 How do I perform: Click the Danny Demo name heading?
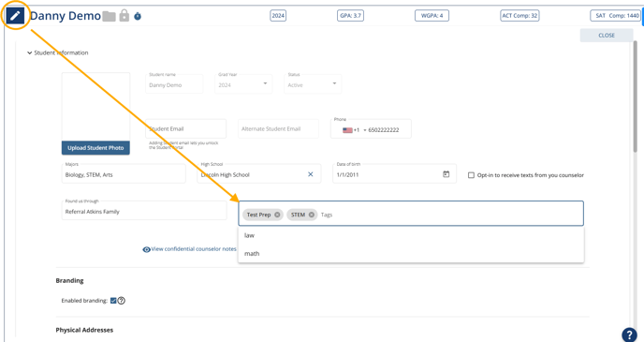click(x=66, y=16)
